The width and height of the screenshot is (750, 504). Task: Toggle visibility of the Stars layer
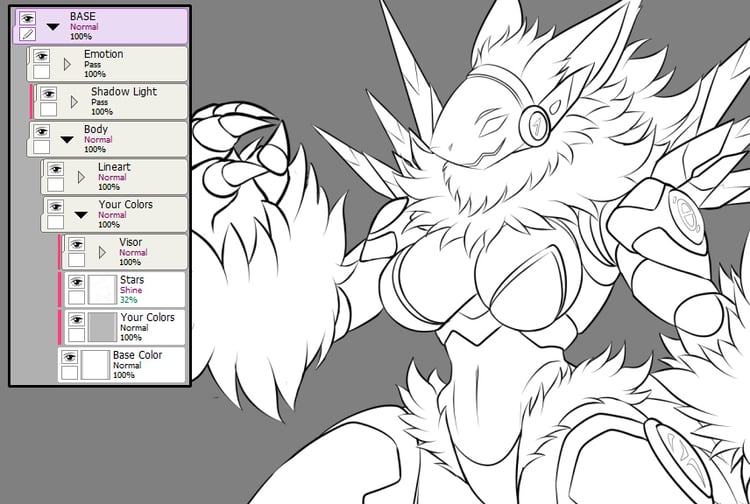77,282
